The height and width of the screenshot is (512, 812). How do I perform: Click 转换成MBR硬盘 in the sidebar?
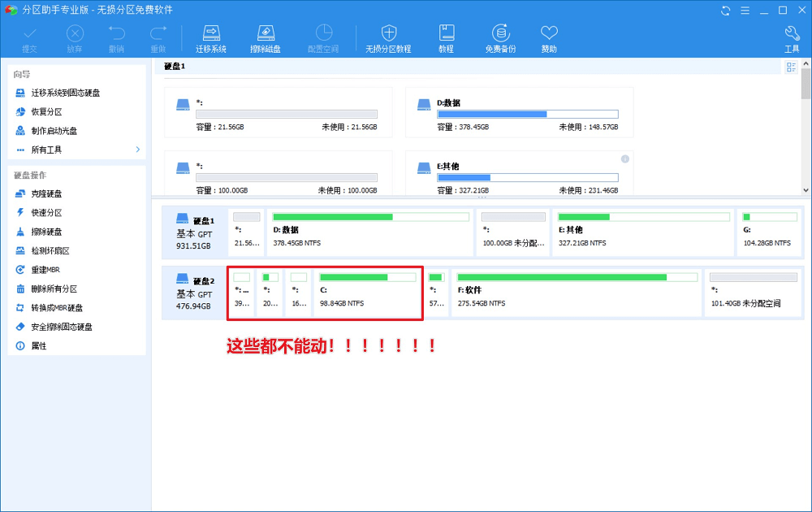coord(57,308)
